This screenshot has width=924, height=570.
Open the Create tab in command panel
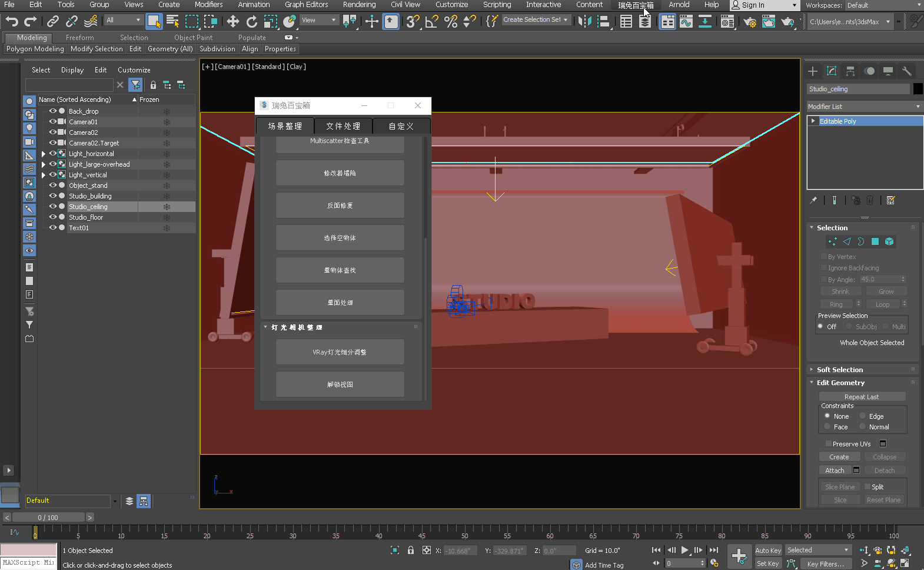coord(813,71)
